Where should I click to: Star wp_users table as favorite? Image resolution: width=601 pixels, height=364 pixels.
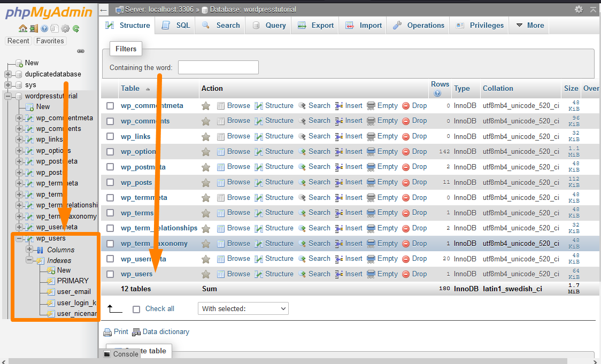pos(206,274)
